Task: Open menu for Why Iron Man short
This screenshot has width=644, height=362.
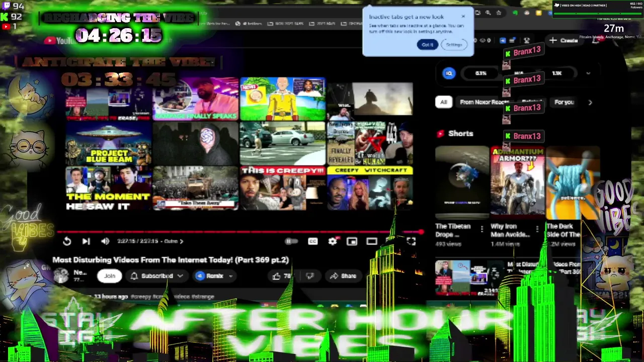Action: 537,230
